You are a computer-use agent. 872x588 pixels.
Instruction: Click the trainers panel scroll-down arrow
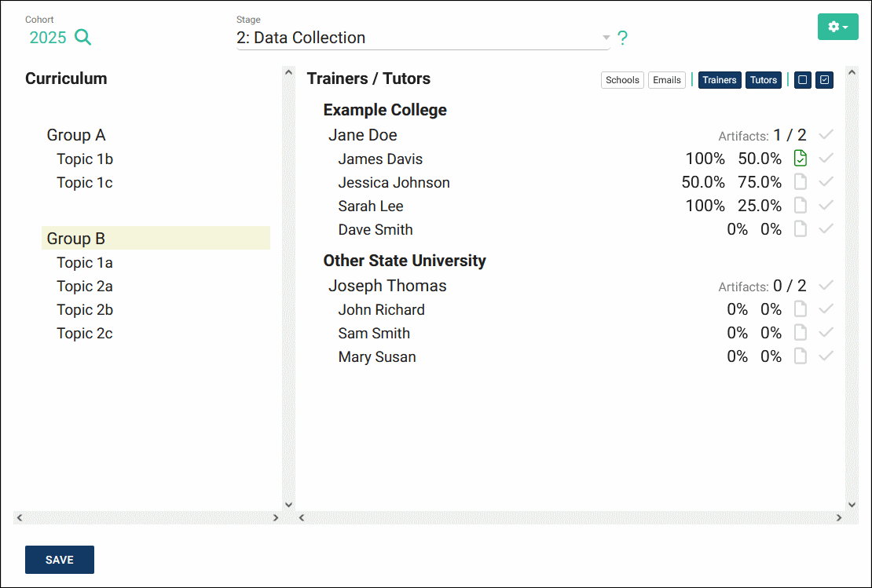point(852,505)
